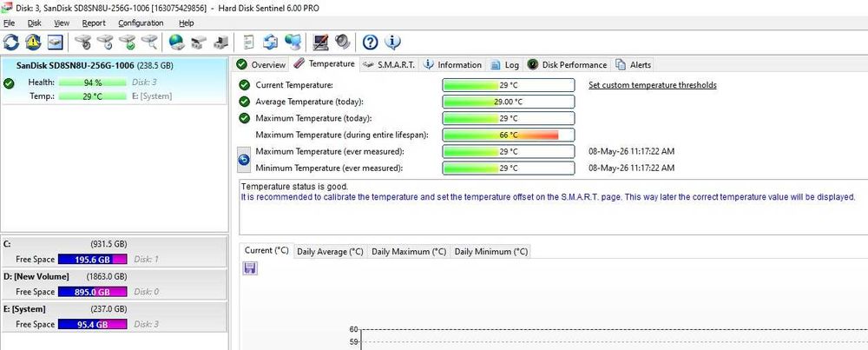
Task: Click the laptop with pen toolbar icon
Action: (x=320, y=42)
